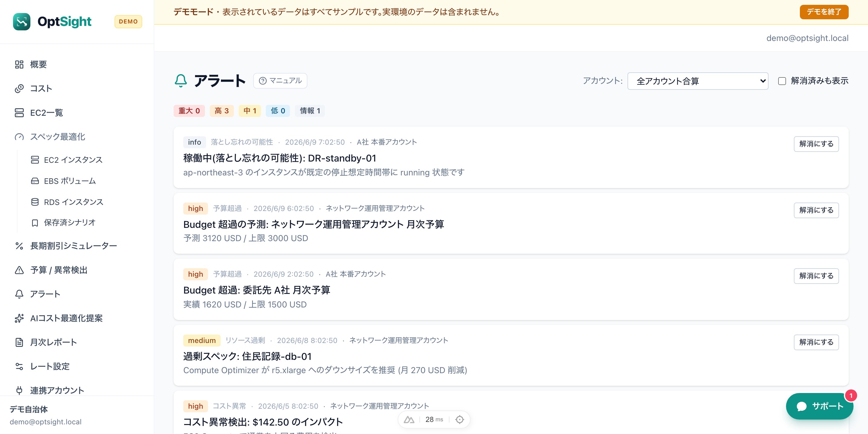Click demo@optsight.local in the top header

pos(807,38)
